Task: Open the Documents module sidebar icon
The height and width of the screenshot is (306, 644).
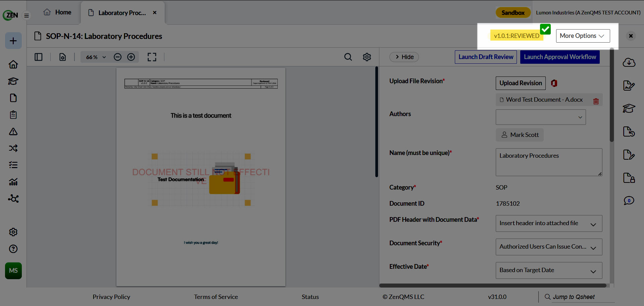Action: click(x=13, y=98)
